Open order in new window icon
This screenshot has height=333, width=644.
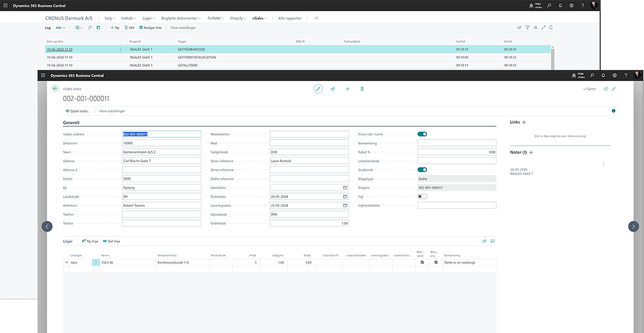point(606,89)
